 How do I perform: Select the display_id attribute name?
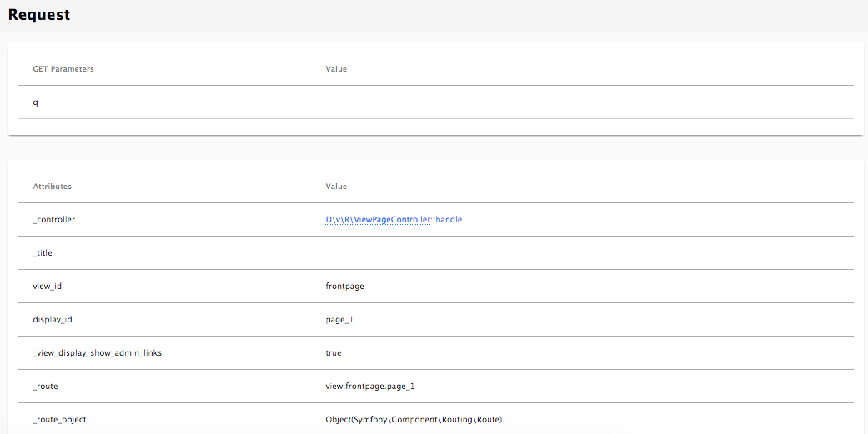[53, 320]
